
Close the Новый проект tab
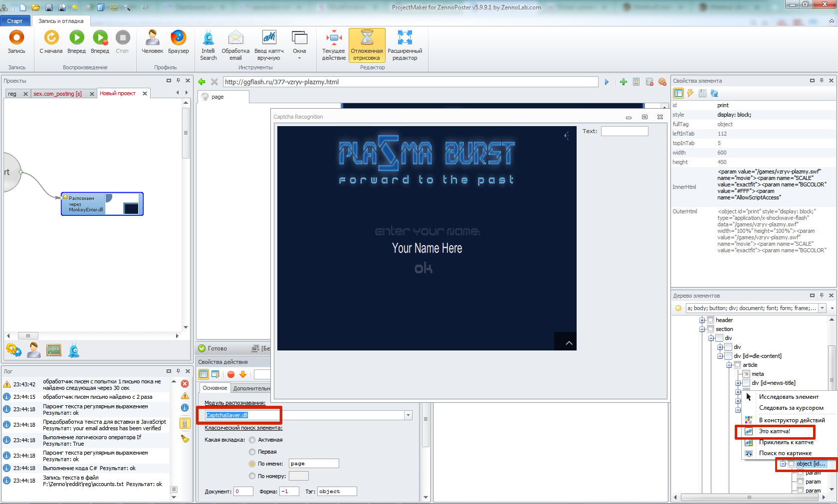145,93
